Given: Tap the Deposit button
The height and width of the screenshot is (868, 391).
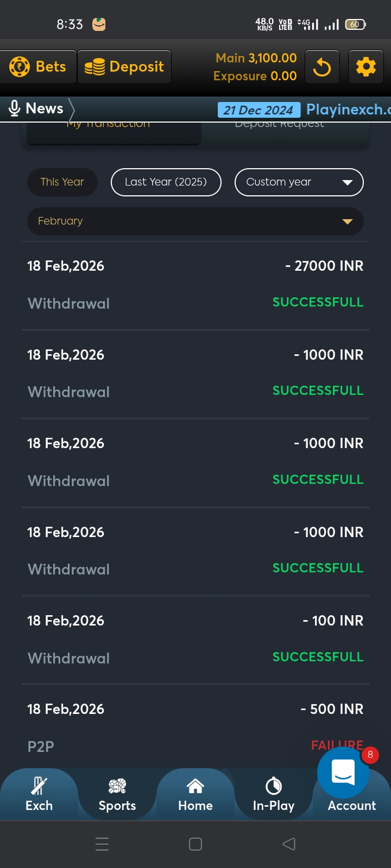Looking at the screenshot, I should (x=124, y=67).
